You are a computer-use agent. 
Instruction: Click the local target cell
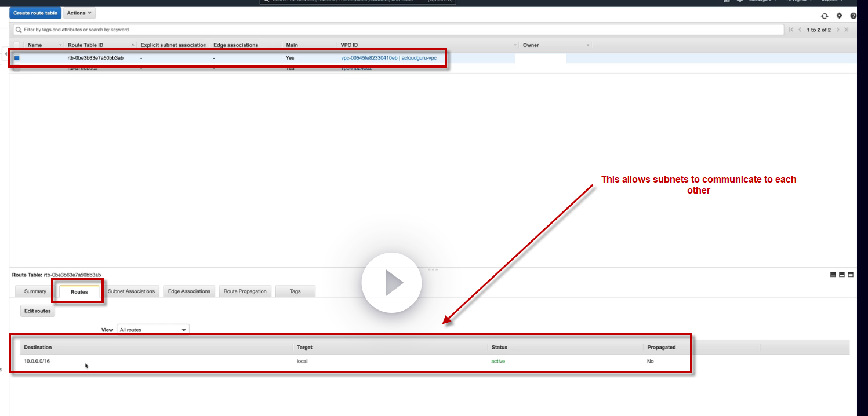point(302,362)
